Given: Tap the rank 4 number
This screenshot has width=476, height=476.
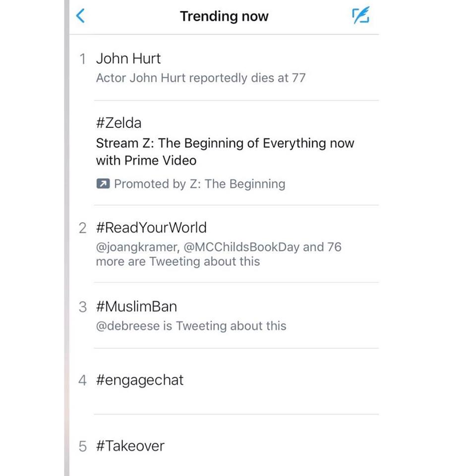Looking at the screenshot, I should [x=82, y=380].
